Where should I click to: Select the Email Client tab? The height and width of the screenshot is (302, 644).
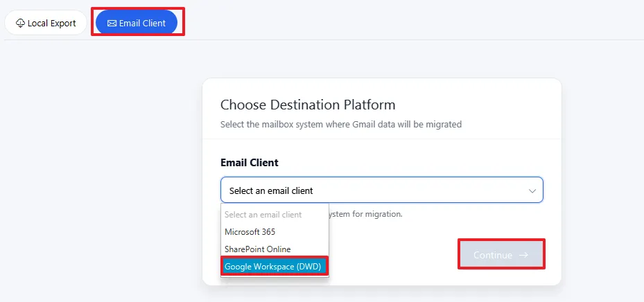click(137, 23)
